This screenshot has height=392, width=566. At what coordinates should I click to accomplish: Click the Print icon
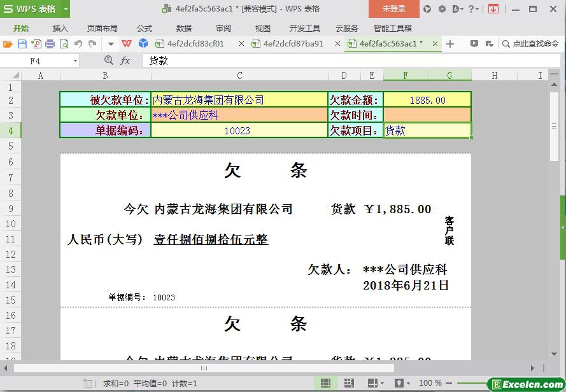50,44
